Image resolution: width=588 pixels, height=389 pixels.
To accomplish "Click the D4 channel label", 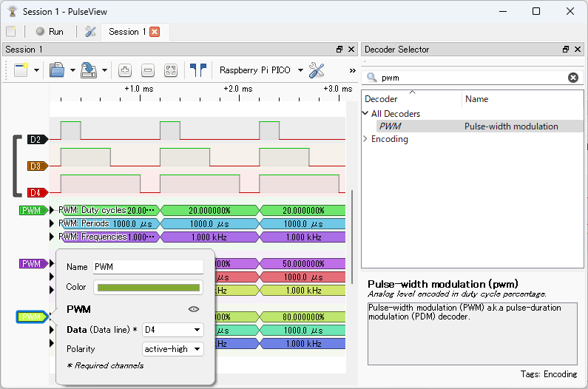I will pyautogui.click(x=38, y=192).
